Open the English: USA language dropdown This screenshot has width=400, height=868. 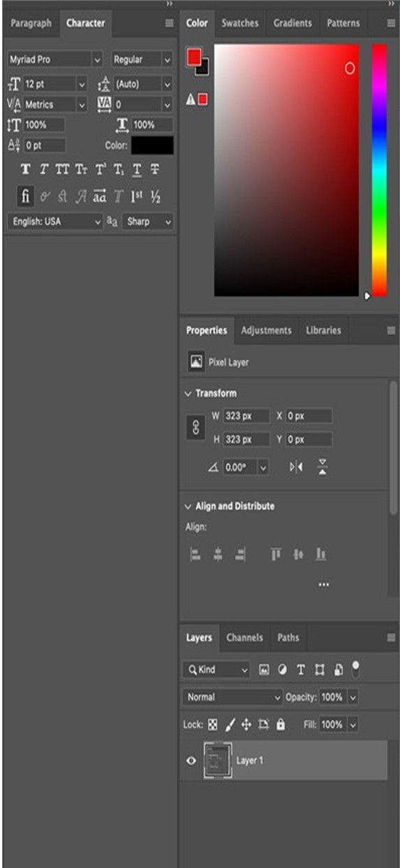(55, 221)
